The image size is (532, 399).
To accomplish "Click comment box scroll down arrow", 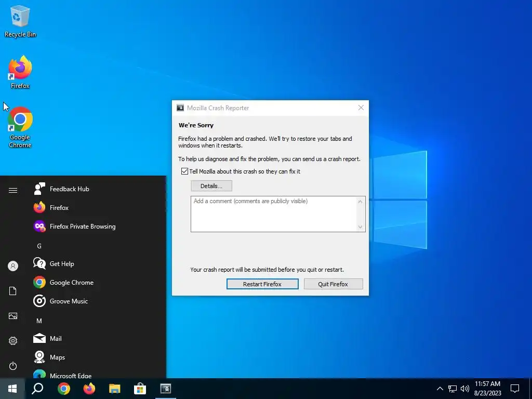I will [361, 227].
